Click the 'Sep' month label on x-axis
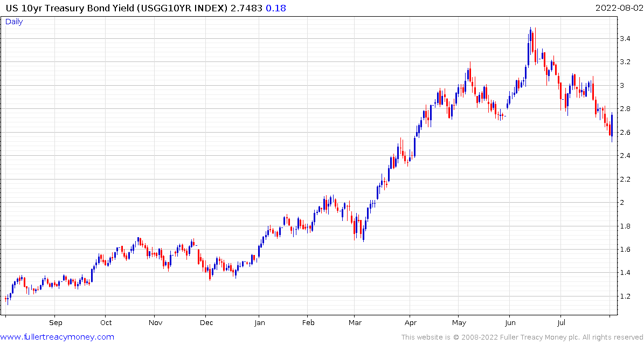Screen dimensions: 644x345 56,322
